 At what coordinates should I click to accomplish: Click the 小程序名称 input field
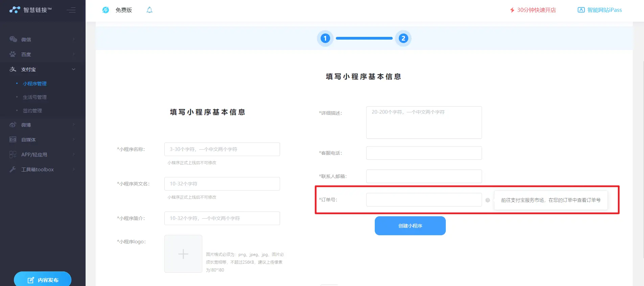pyautogui.click(x=222, y=149)
